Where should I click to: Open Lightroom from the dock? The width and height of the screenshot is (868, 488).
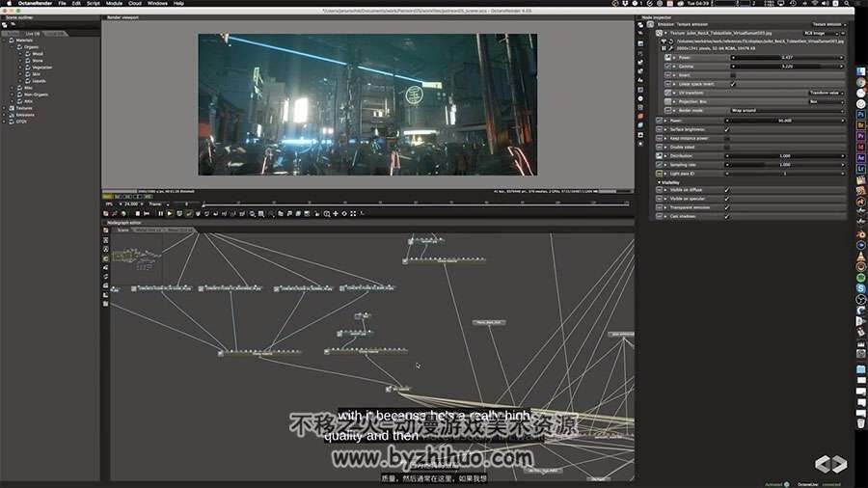(861, 169)
